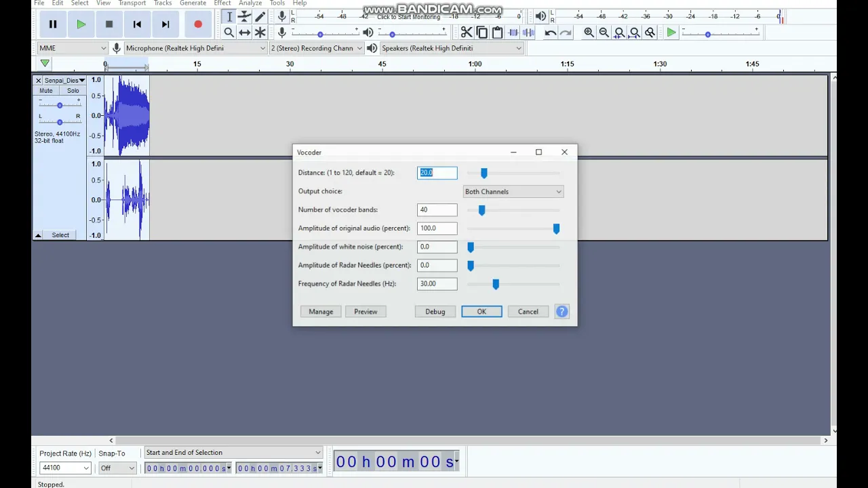Open the MME audio host dropdown

pos(73,48)
